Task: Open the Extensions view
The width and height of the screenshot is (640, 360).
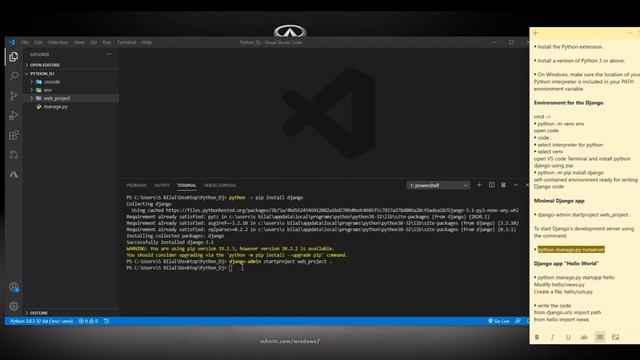Action: [13, 135]
